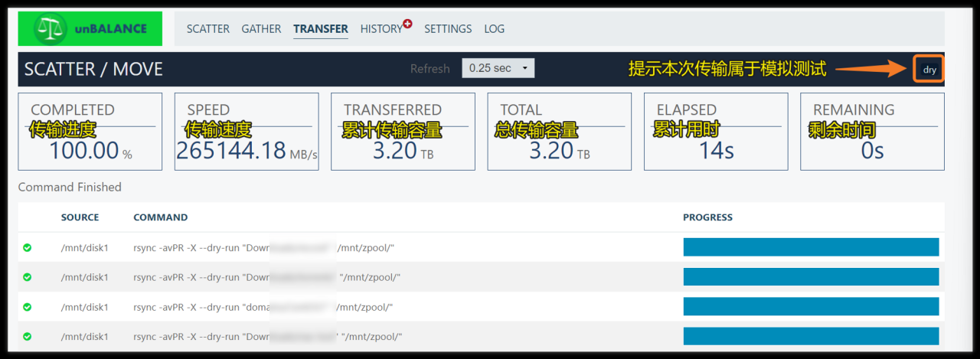Click the green check icon in the fourth row
The image size is (980, 359).
pos(28,337)
